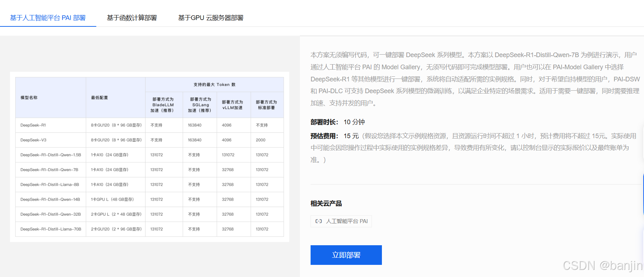
Task: Click 163840 in the DeepSeek-R1 row
Action: click(x=195, y=125)
